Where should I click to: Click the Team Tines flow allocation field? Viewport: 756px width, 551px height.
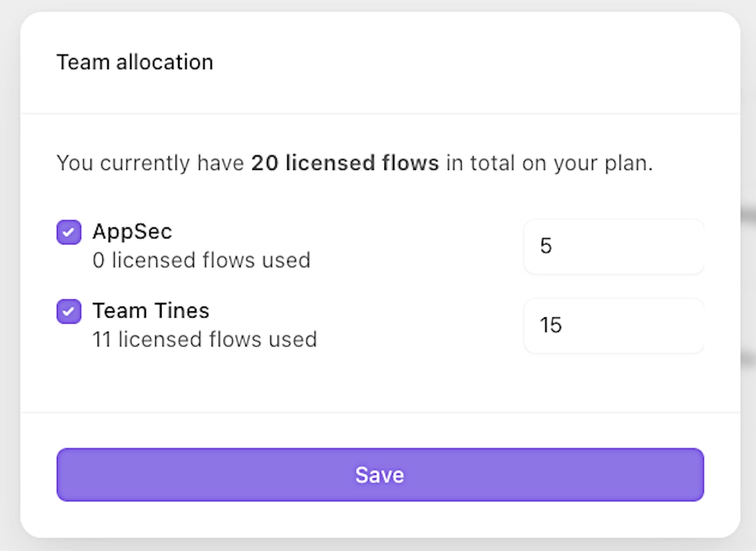[x=614, y=325]
